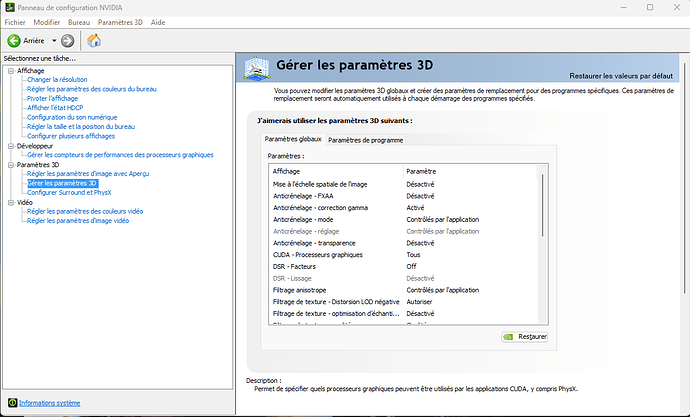
Task: Open the Paramètres 3D menu
Action: coord(120,22)
